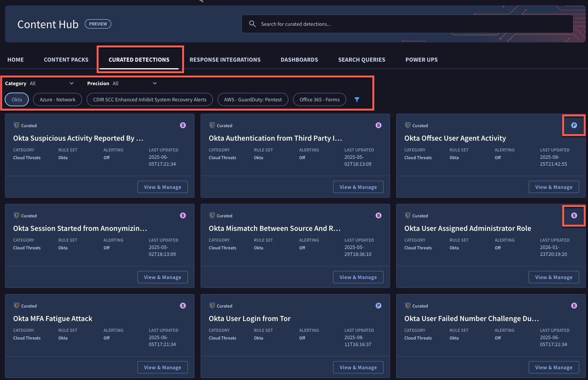
Task: Click the last updated 2025-05-29T18:36:10 value
Action: point(358,251)
